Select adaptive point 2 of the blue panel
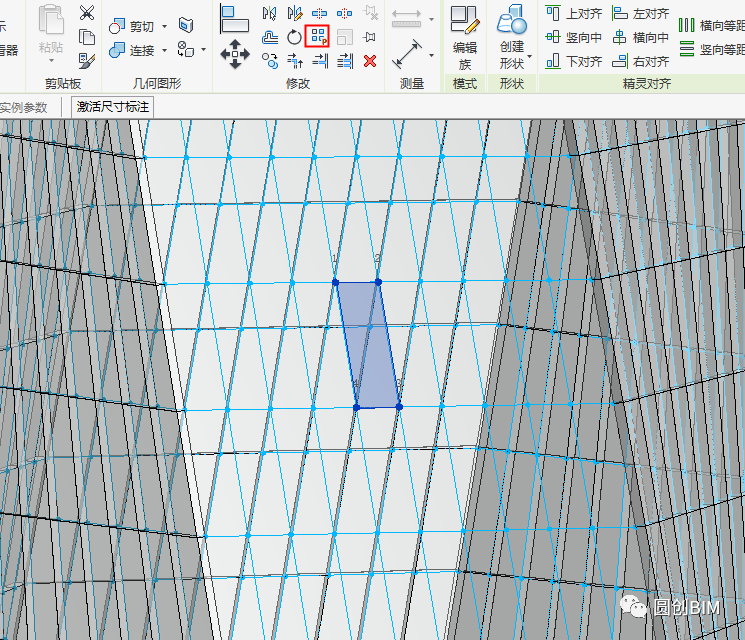745x640 pixels. pos(378,282)
